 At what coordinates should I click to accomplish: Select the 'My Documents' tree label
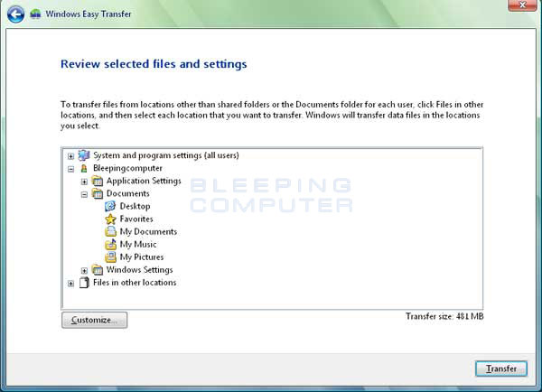(148, 231)
